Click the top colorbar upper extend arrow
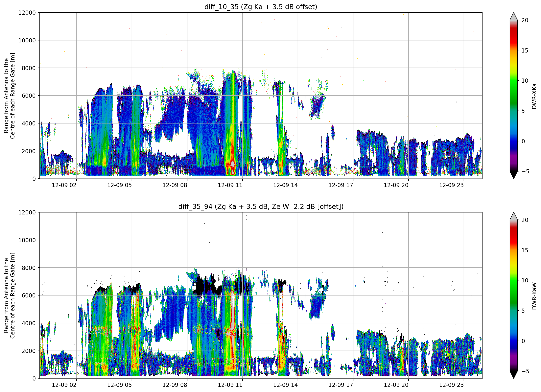 pos(514,16)
